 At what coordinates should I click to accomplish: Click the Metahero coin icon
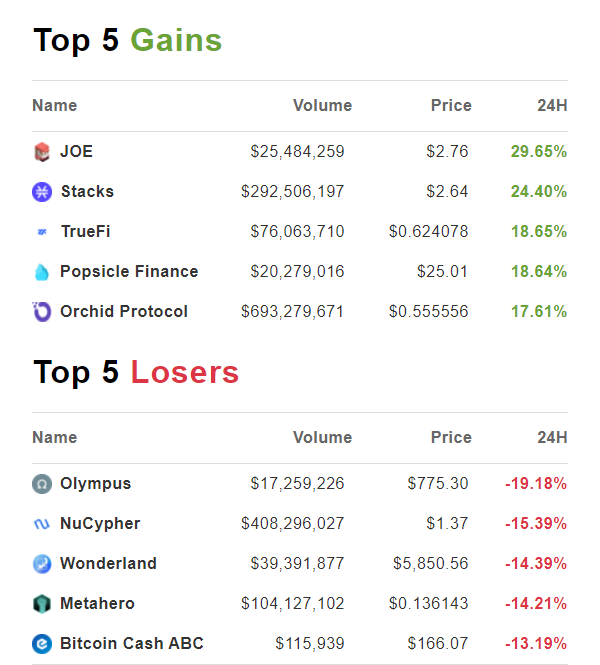[41, 604]
